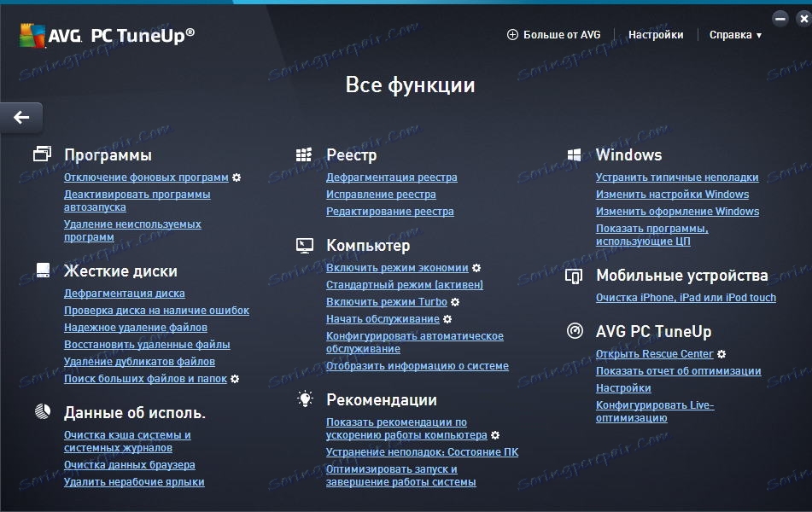Open Очистка кэша системы и системных журналов
Screen dimensions: 812x512
[x=127, y=441]
